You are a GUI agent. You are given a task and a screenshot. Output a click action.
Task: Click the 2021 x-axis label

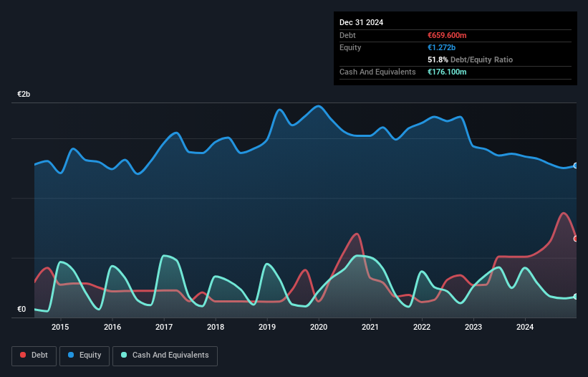[x=370, y=327]
